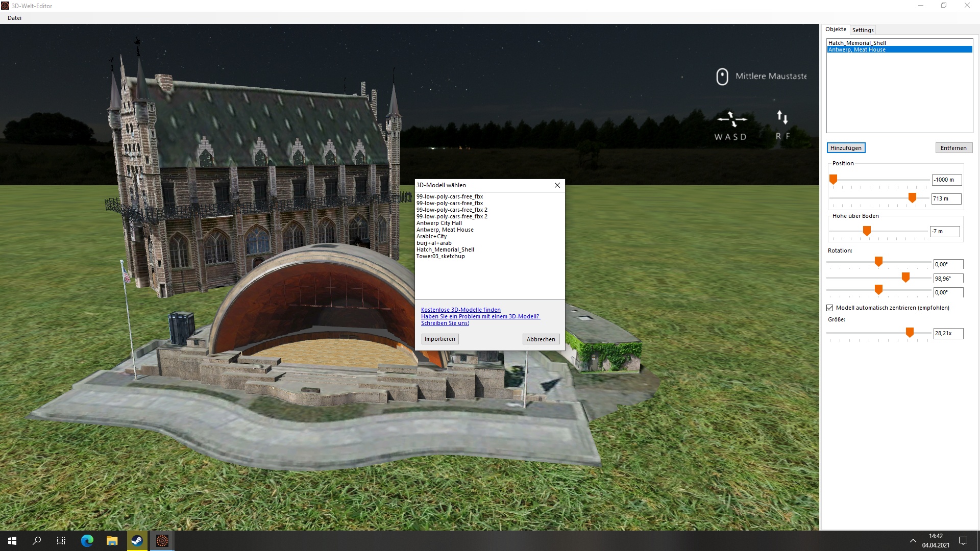Adjust the Größe slider
The image size is (980, 551).
point(910,333)
